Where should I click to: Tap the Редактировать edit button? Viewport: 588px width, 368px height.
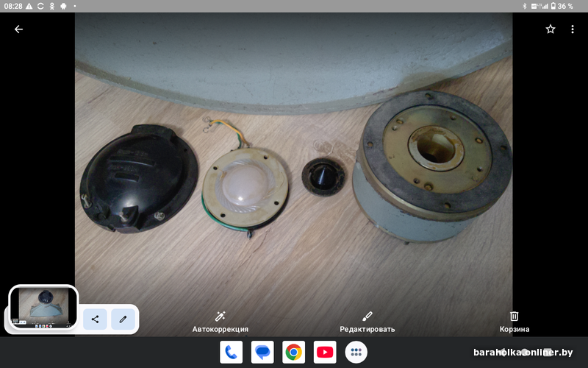point(367,322)
